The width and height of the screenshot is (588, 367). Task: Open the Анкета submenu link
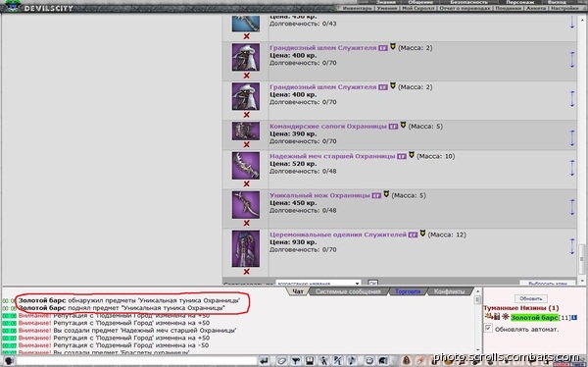[536, 8]
